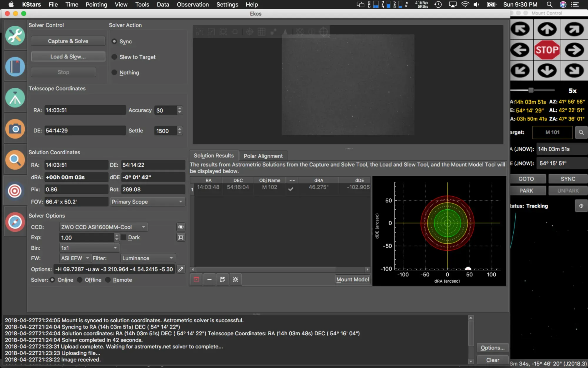Image resolution: width=588 pixels, height=368 pixels.
Task: Expand the Primary Scope dropdown
Action: (147, 202)
